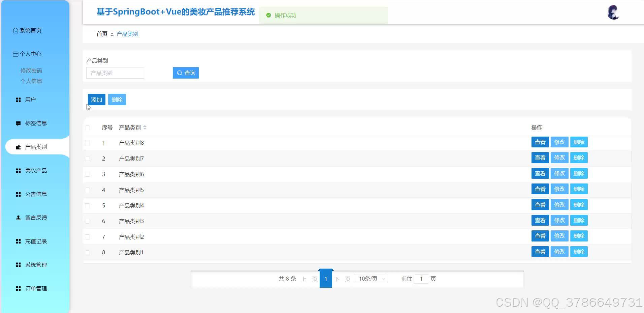Open 修改密码 under 个人中心
The height and width of the screenshot is (313, 644).
click(x=31, y=70)
